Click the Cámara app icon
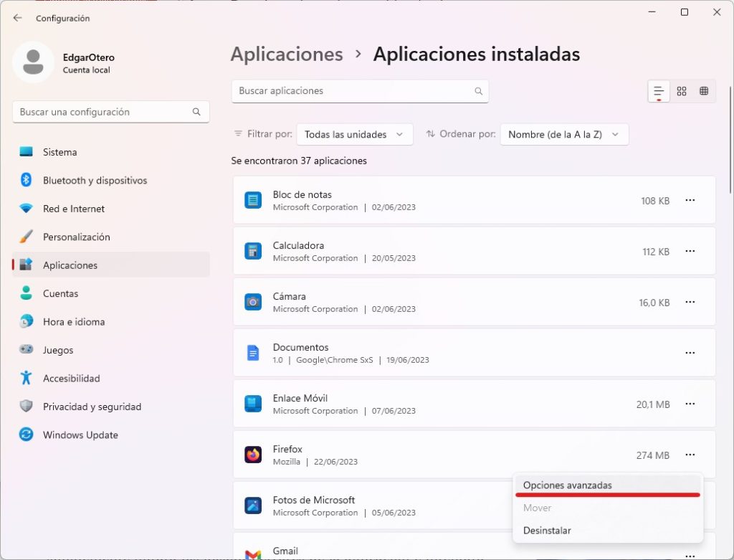The width and height of the screenshot is (734, 560). pos(253,303)
